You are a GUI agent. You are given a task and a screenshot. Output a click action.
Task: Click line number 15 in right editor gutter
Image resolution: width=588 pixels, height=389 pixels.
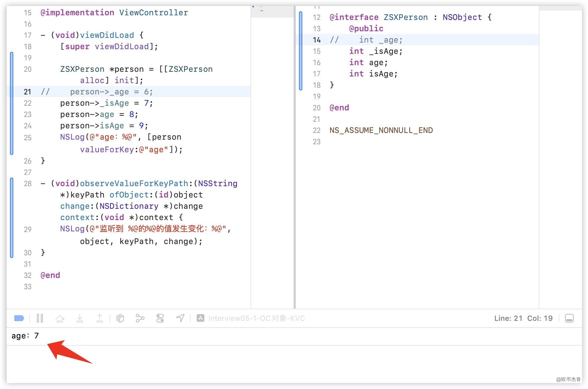pyautogui.click(x=317, y=51)
